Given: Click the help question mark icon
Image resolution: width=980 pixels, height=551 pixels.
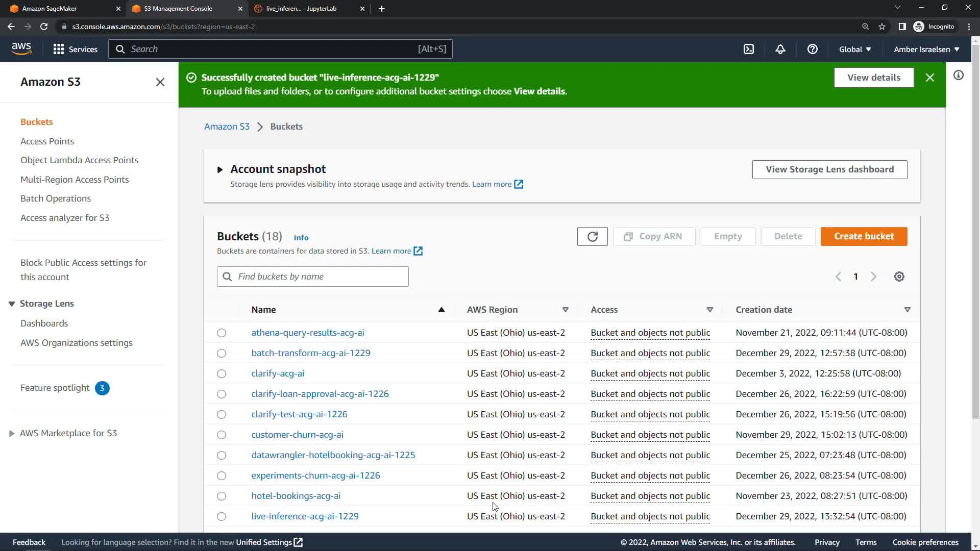Looking at the screenshot, I should [813, 49].
